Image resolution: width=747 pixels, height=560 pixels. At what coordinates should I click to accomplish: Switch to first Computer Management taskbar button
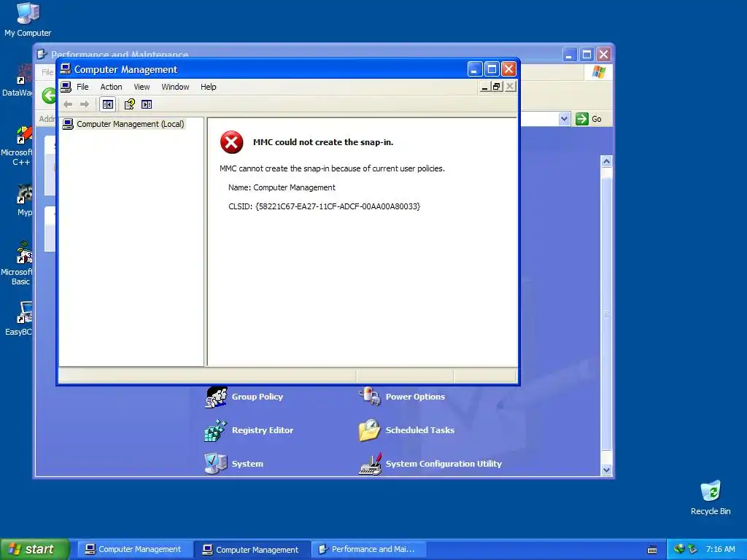(x=133, y=550)
